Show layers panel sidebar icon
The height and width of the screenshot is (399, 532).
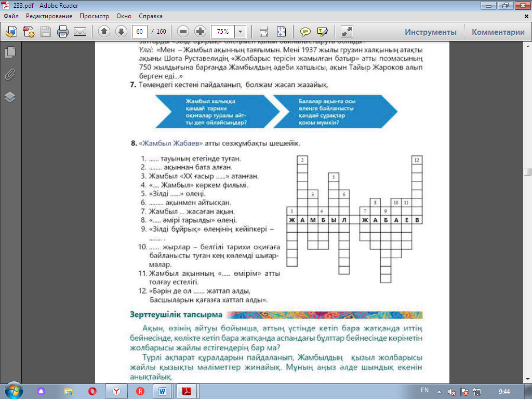tap(10, 97)
